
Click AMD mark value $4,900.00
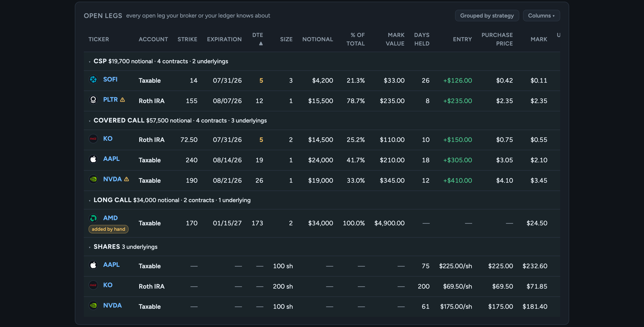click(x=389, y=223)
